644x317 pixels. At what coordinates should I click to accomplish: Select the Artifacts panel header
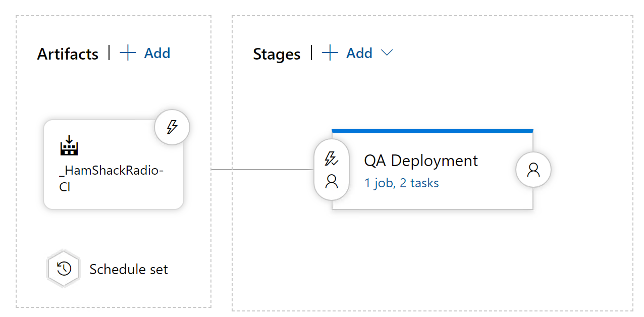[x=68, y=54]
